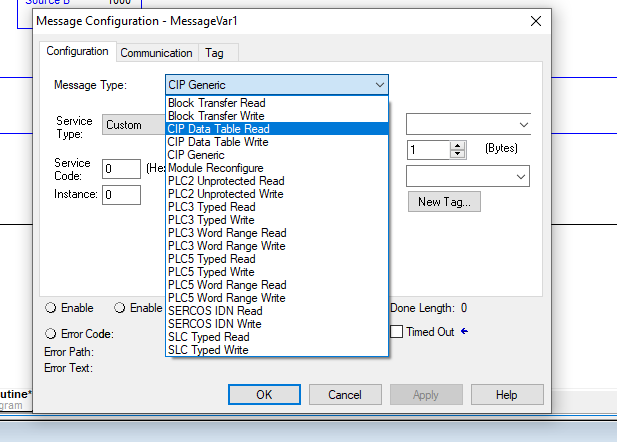617x442 pixels.
Task: Select PLC5 Typed Write
Action: (277, 272)
